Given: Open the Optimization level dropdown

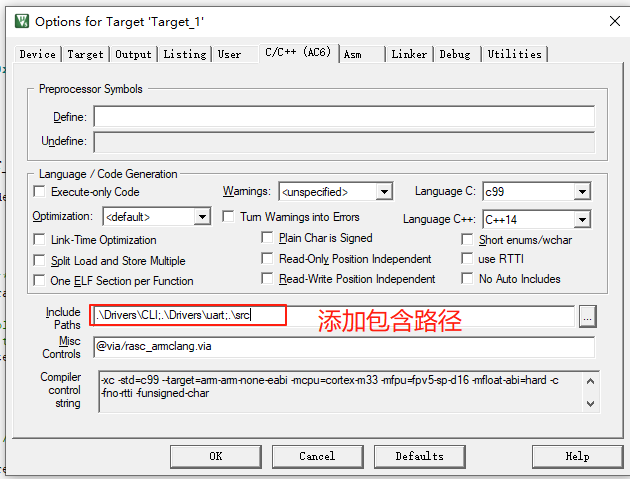Looking at the screenshot, I should pos(202,217).
